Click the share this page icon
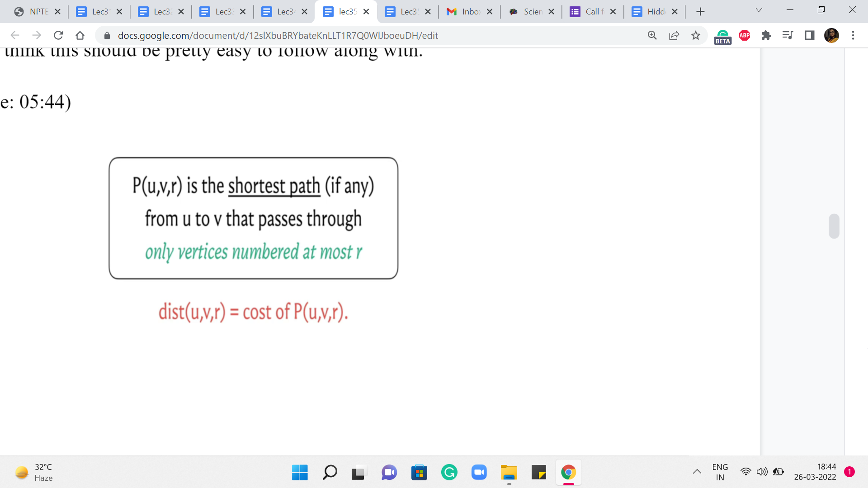This screenshot has height=488, width=868. point(674,35)
